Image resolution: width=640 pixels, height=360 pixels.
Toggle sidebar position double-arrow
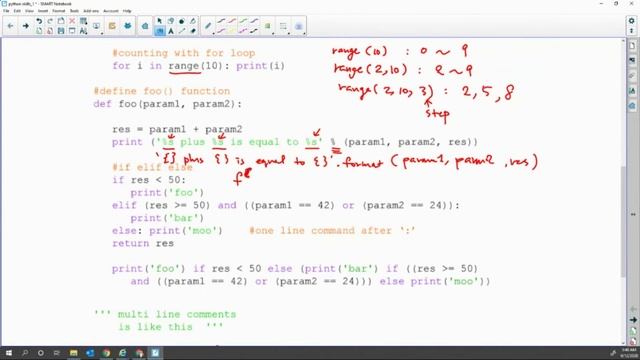[x=633, y=214]
